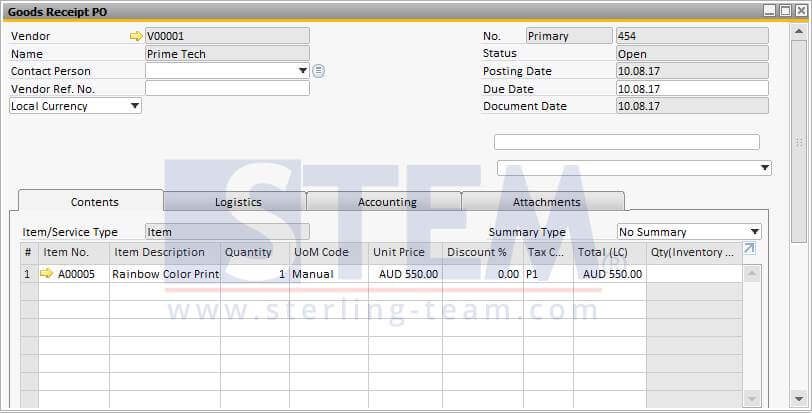Select the Quantity cell showing 1
The height and width of the screenshot is (413, 812).
click(255, 274)
